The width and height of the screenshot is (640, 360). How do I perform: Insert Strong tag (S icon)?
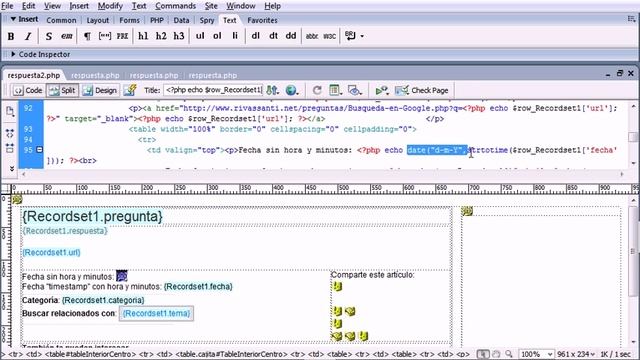tap(49, 36)
